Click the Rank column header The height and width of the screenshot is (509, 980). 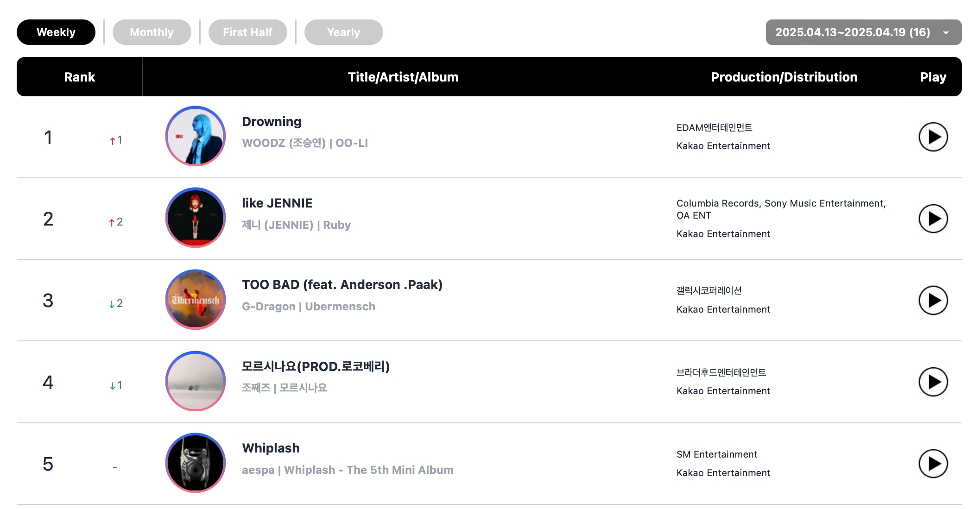tap(80, 77)
